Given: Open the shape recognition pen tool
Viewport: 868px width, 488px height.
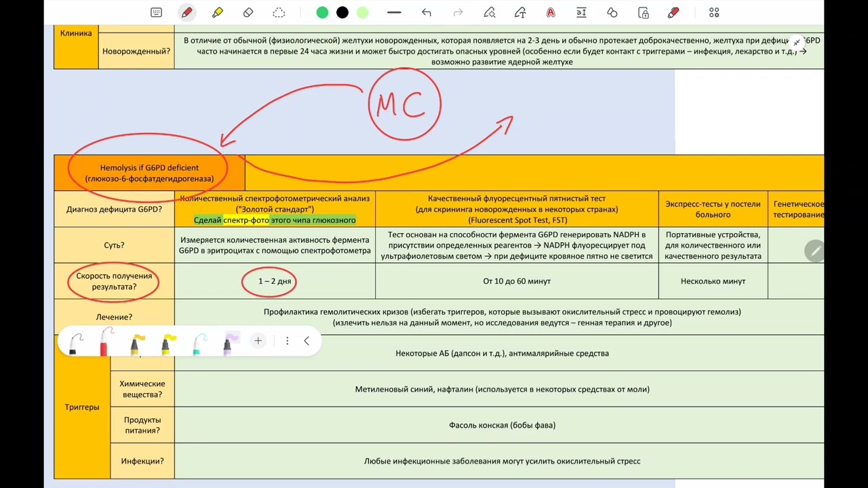Looking at the screenshot, I should 490,12.
